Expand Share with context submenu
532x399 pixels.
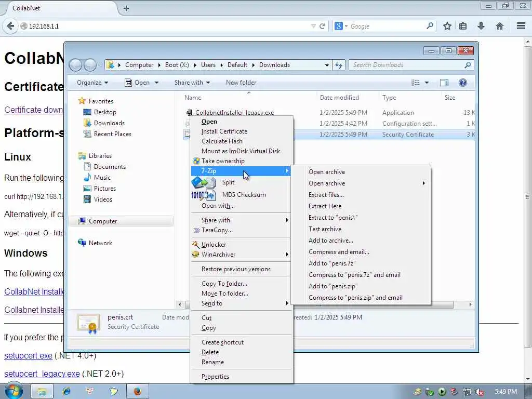(242, 220)
